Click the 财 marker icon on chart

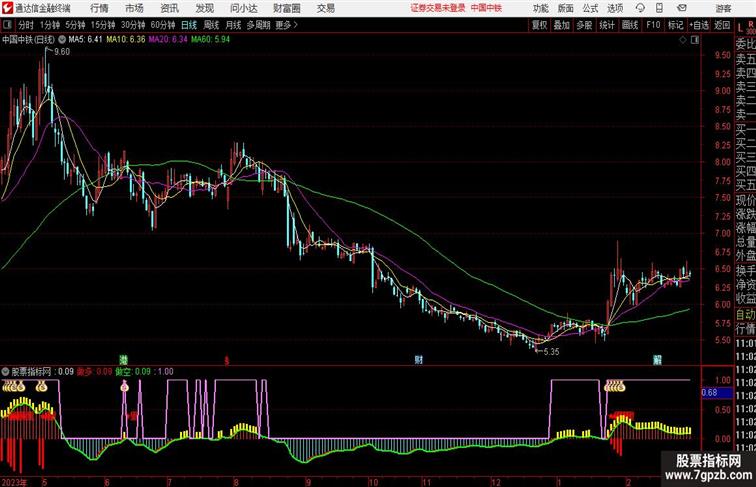tap(418, 360)
